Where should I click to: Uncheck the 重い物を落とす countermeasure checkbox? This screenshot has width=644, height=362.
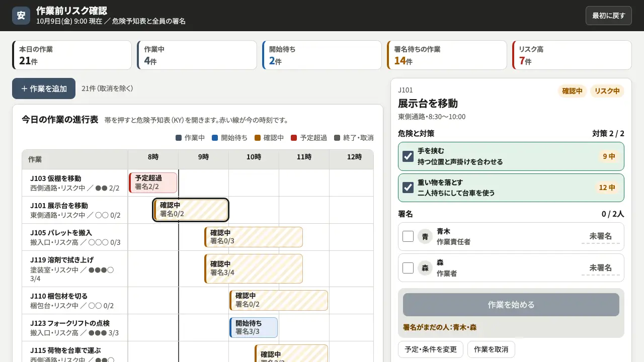[x=408, y=188]
